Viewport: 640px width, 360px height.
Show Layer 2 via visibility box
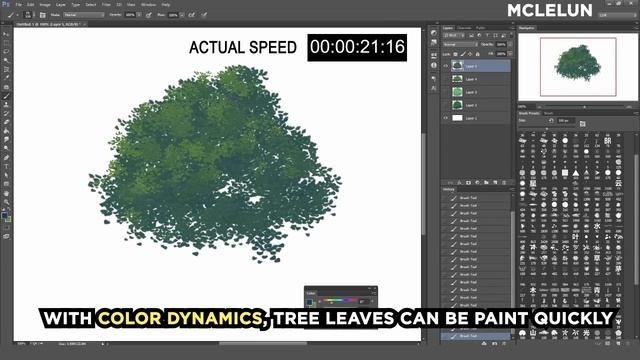pos(446,105)
